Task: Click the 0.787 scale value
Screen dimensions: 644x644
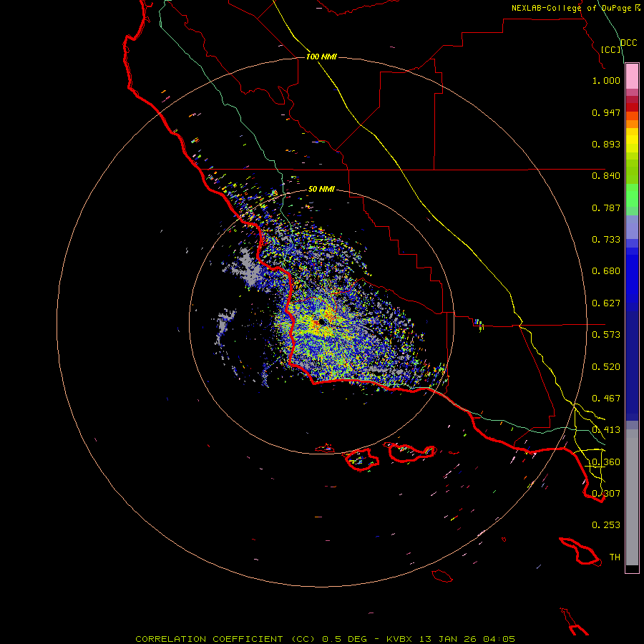Action: [x=606, y=208]
